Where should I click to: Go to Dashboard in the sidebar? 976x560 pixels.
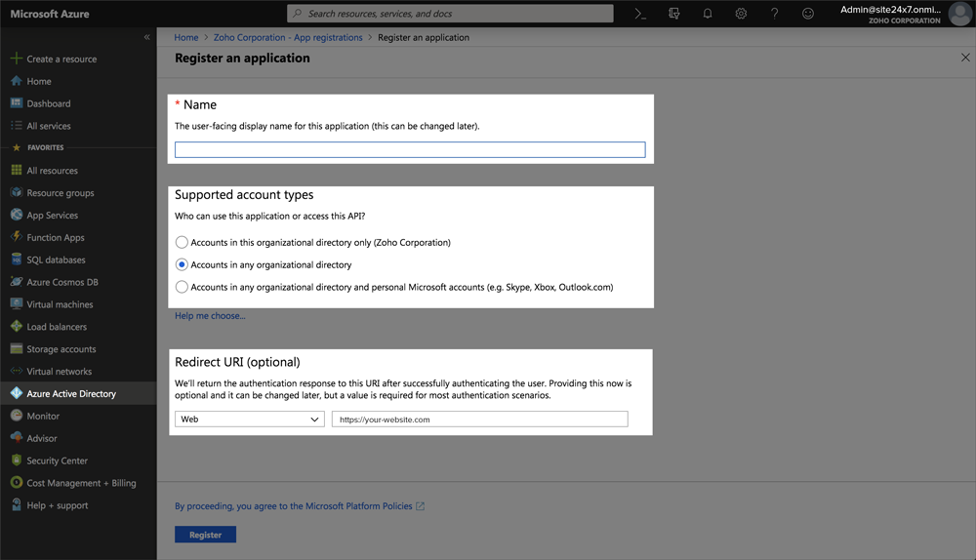coord(49,104)
